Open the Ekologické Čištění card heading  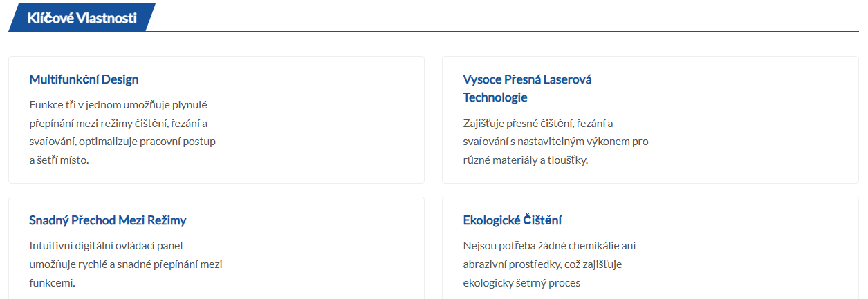pos(512,220)
